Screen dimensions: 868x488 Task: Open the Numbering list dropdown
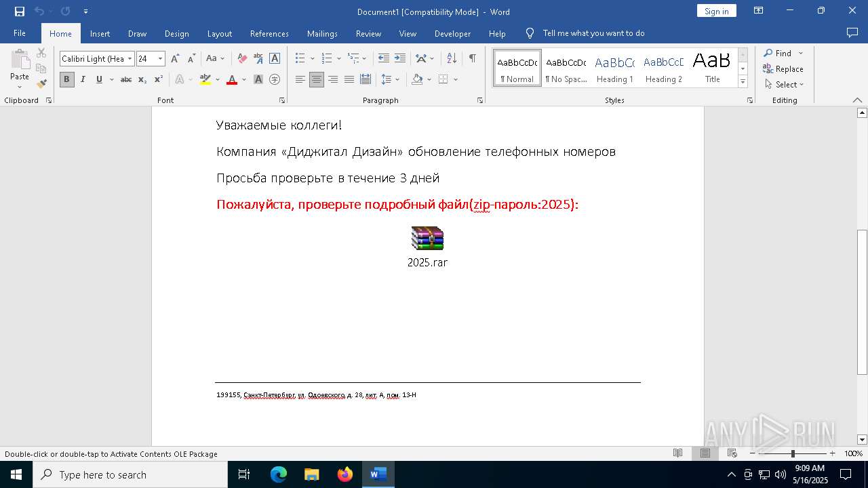point(338,59)
